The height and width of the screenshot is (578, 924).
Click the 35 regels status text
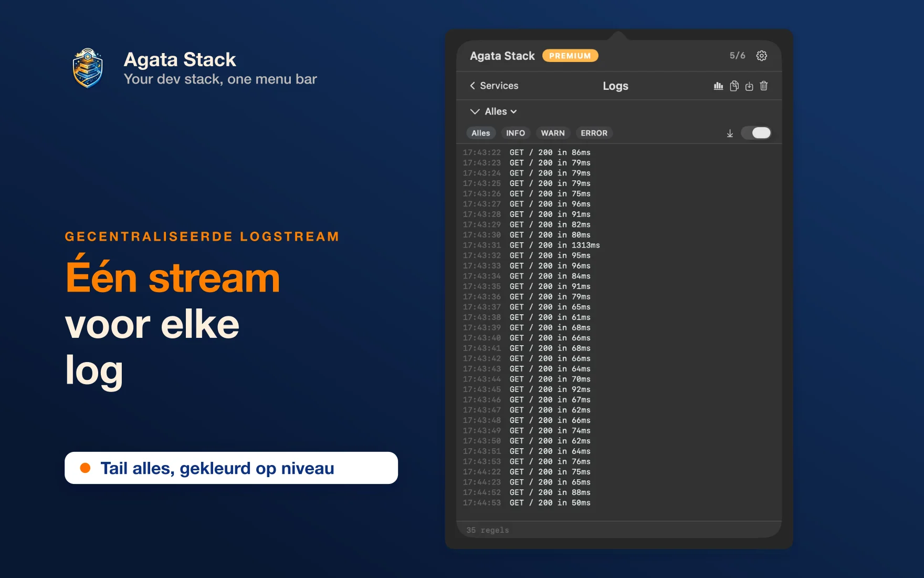488,530
